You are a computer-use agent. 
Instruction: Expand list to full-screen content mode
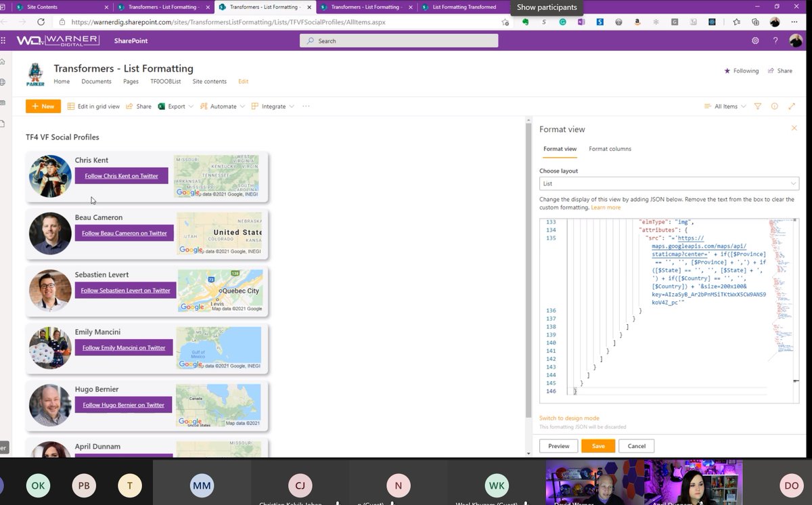(792, 106)
